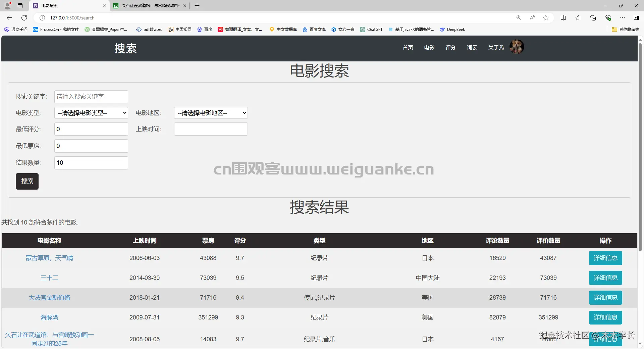Open the ProcessOn bookmark
This screenshot has width=644, height=349.
(56, 30)
